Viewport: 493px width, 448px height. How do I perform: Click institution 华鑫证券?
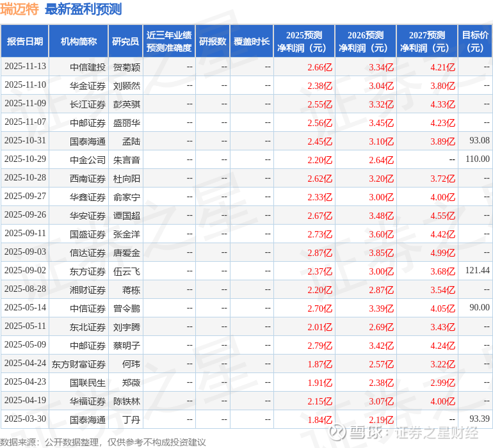[88, 197]
